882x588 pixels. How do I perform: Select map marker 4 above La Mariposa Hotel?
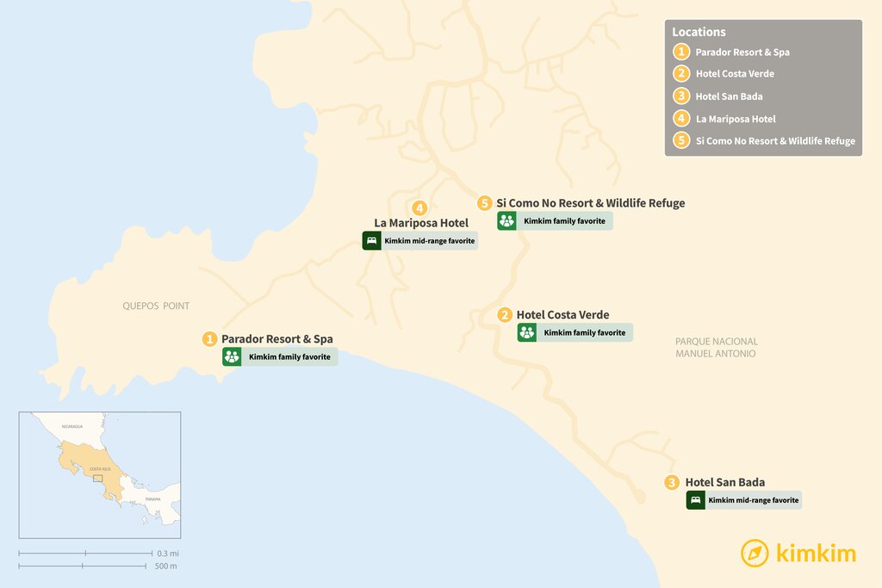click(419, 207)
